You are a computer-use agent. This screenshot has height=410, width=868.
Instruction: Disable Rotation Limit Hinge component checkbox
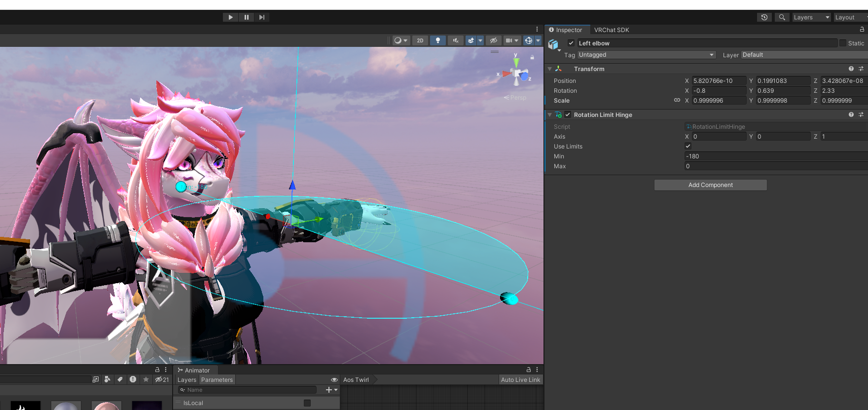pyautogui.click(x=568, y=114)
